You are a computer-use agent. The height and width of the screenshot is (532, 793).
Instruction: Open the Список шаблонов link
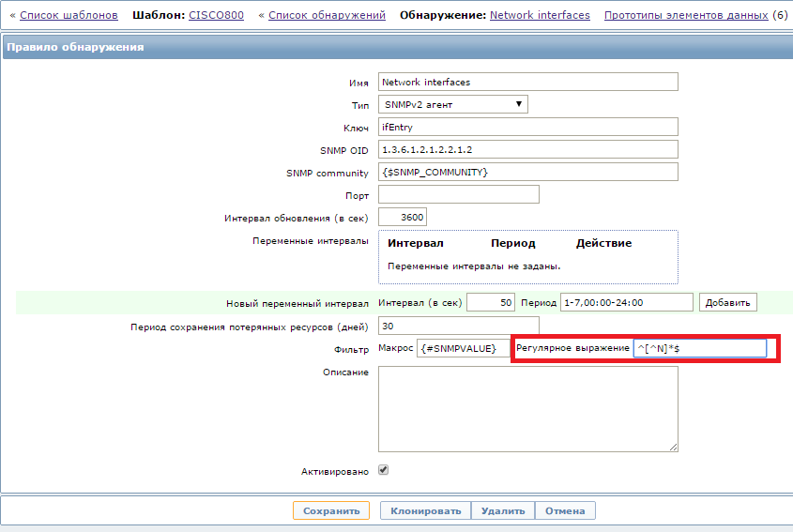tap(69, 15)
